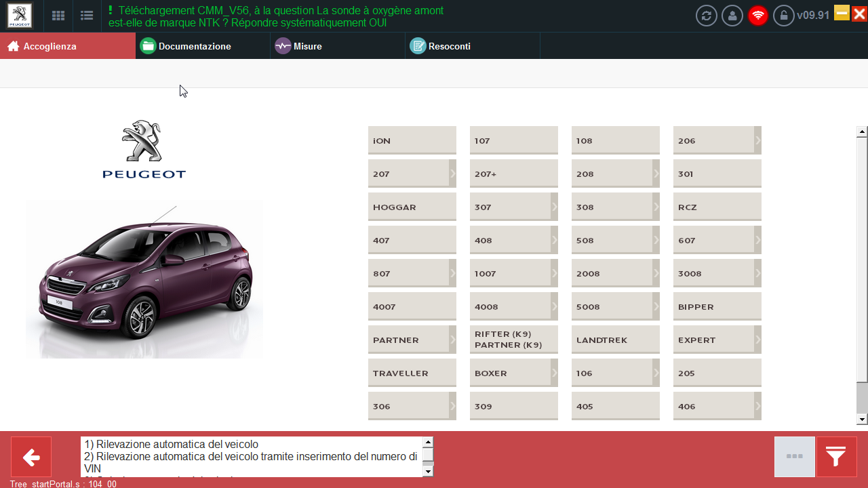Select the RCZ vehicle model
This screenshot has height=488, width=868.
coord(717,207)
